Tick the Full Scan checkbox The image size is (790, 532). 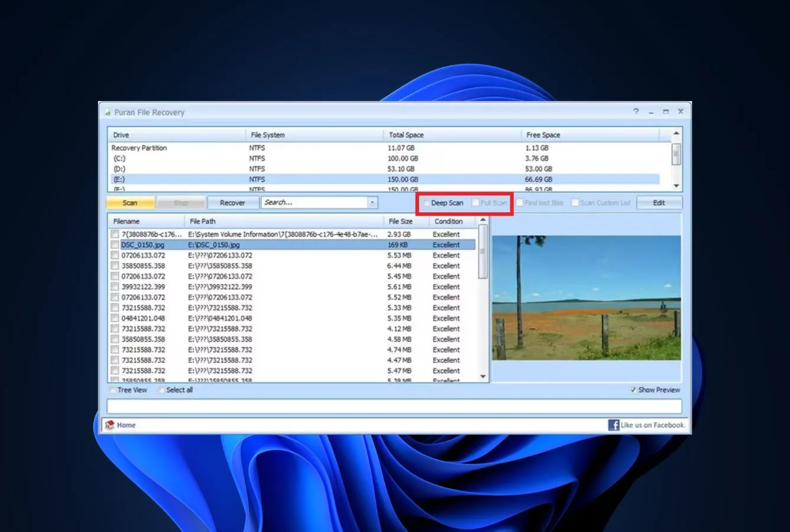475,203
